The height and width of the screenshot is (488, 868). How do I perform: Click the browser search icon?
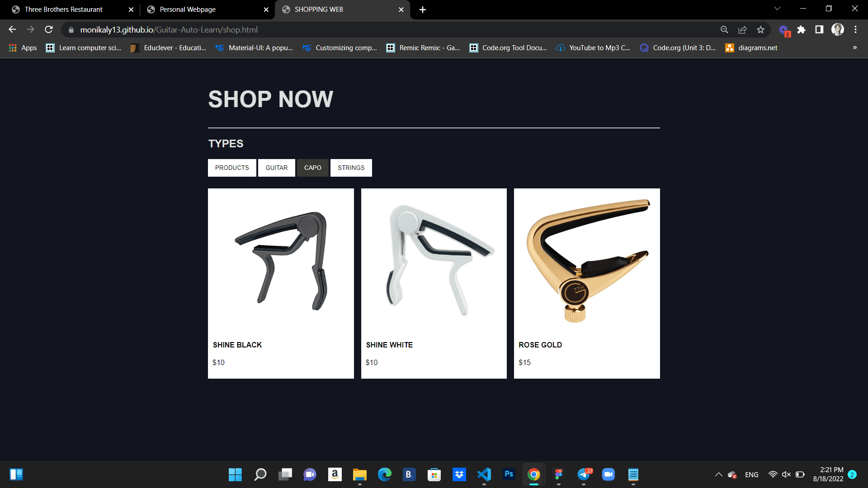[724, 30]
